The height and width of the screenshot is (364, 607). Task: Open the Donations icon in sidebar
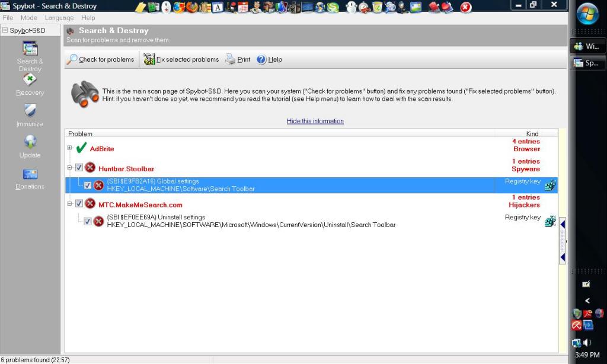click(30, 174)
